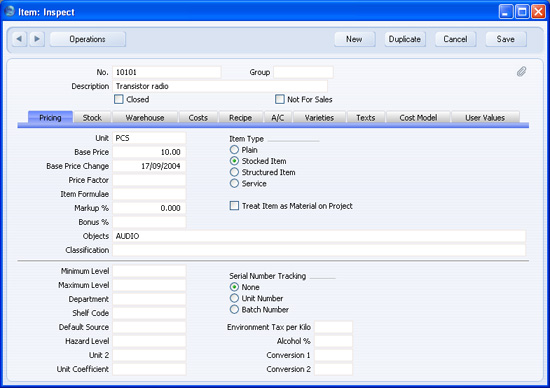This screenshot has height=388, width=550.
Task: Duplicate the current item
Action: click(x=405, y=39)
